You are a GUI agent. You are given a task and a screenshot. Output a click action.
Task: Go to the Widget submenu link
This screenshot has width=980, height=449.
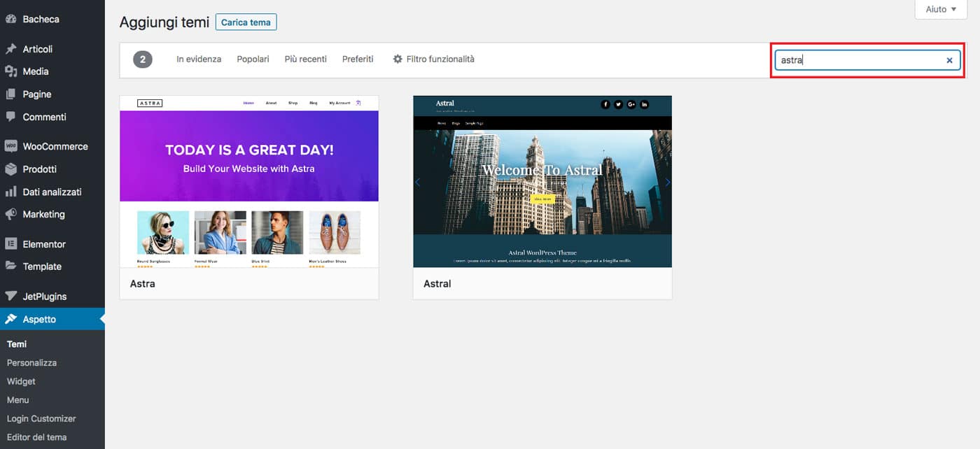coord(21,382)
